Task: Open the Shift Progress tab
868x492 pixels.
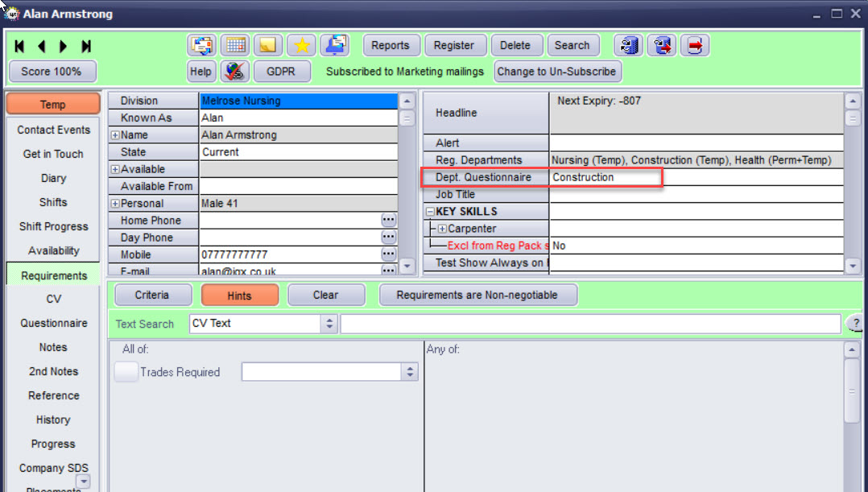Action: click(53, 226)
